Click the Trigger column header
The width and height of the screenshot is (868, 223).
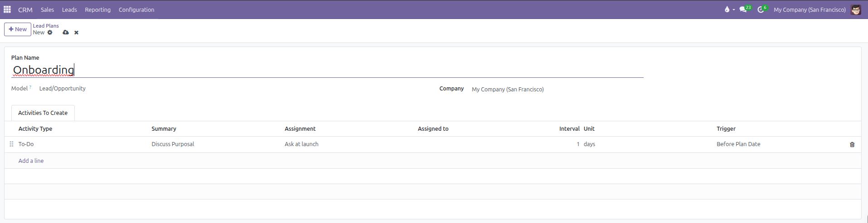[726, 129]
